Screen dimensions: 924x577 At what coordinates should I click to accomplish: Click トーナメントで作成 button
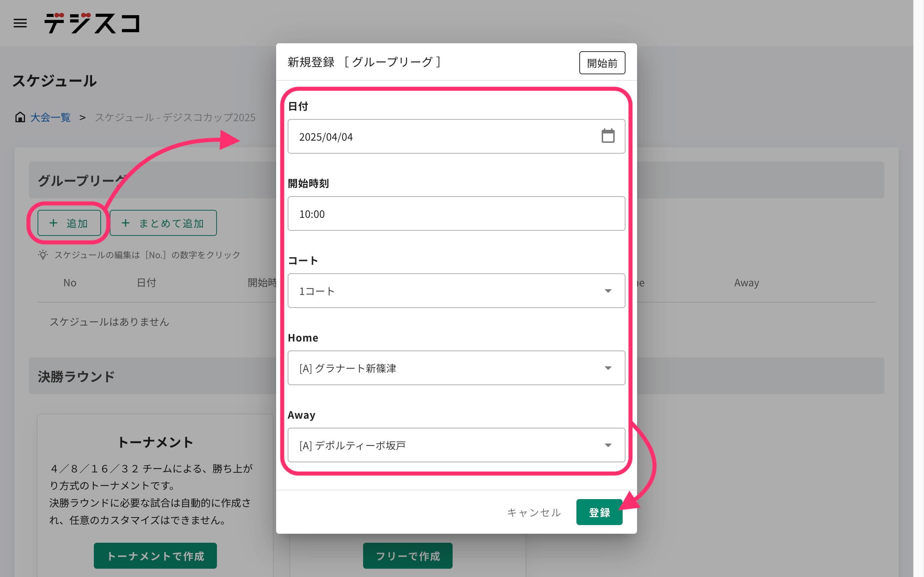155,556
